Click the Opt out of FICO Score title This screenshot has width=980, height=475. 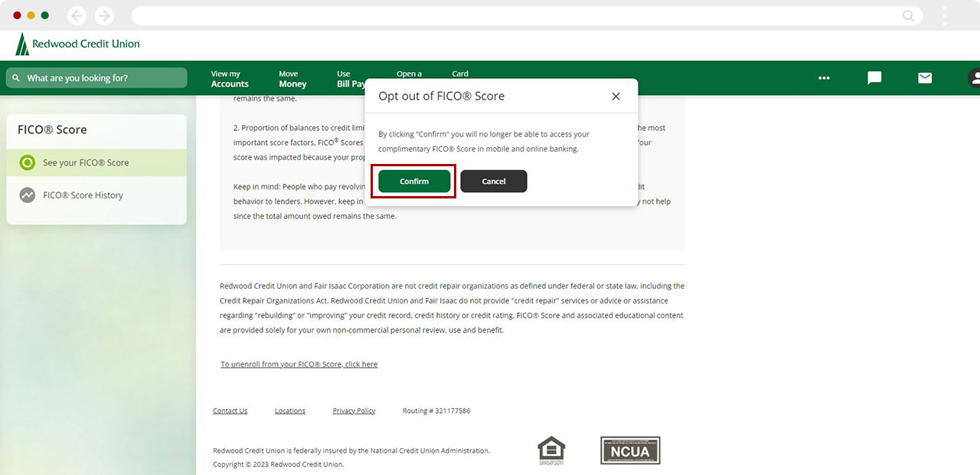[x=442, y=96]
